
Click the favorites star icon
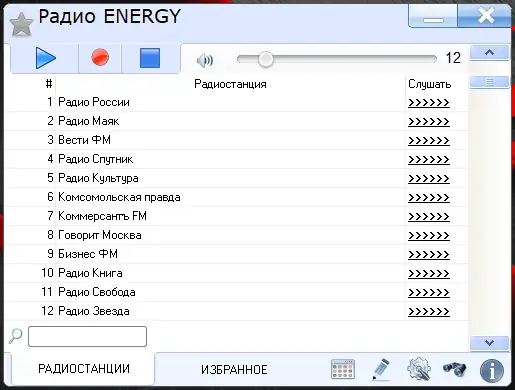21,25
